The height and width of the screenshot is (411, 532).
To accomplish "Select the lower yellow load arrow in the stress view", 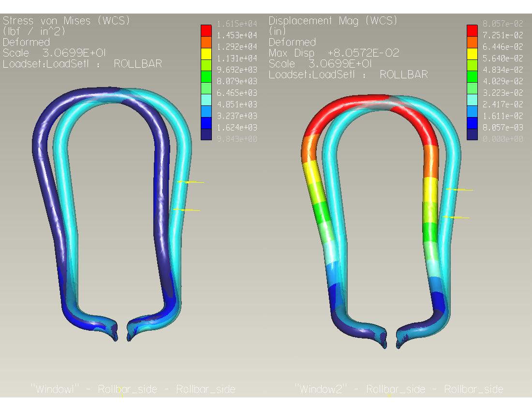I will (x=187, y=210).
